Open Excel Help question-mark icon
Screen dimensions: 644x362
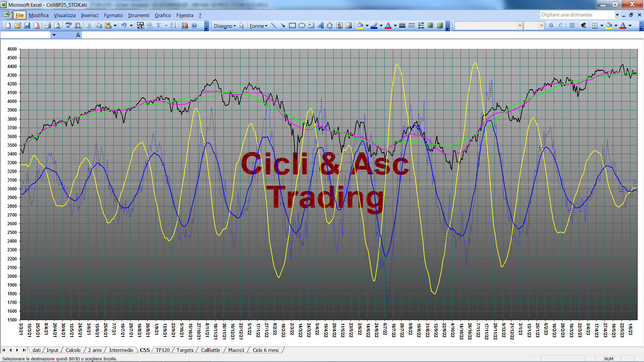coord(194,25)
